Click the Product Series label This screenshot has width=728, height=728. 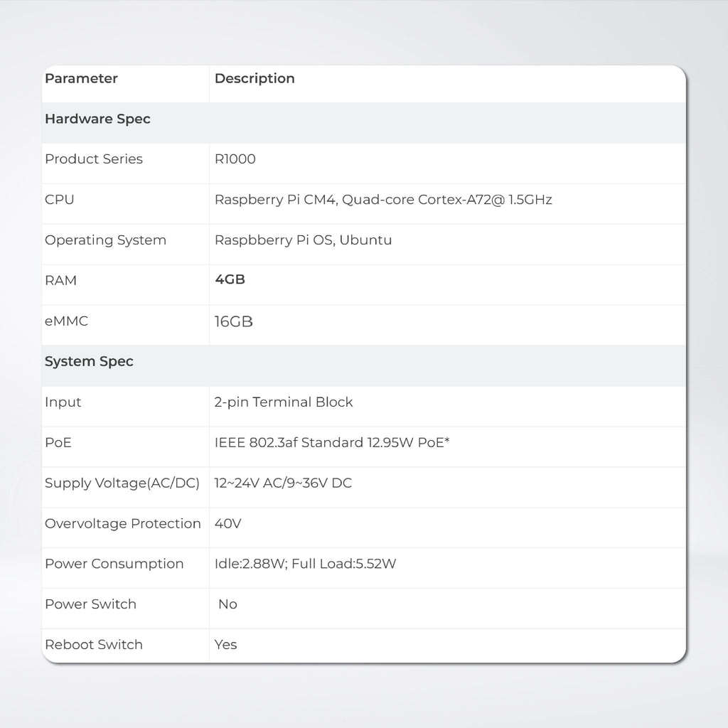pos(94,159)
